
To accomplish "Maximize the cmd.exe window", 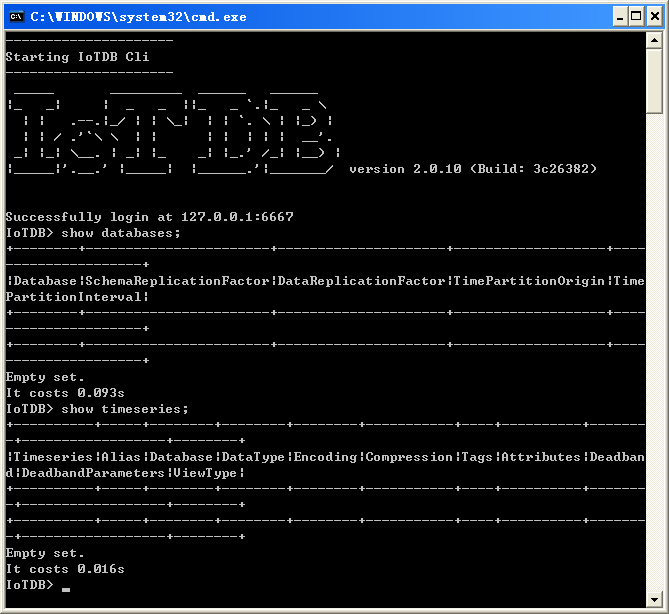I will [x=636, y=17].
